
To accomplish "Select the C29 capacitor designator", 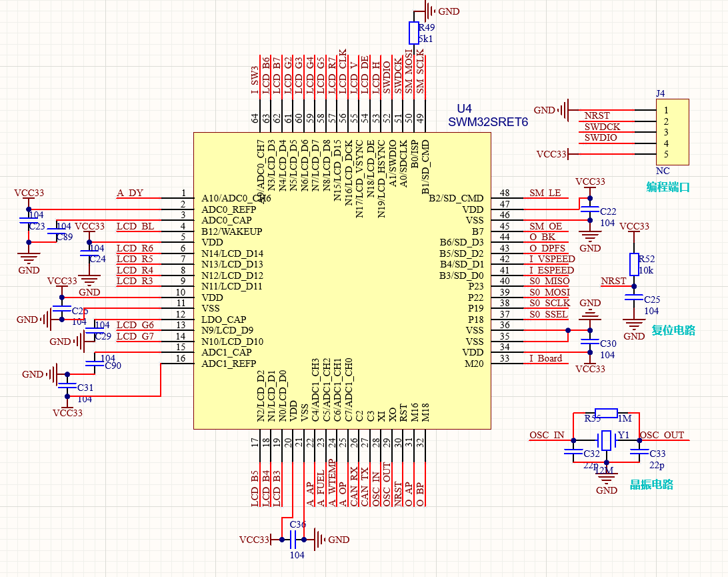I will [103, 336].
